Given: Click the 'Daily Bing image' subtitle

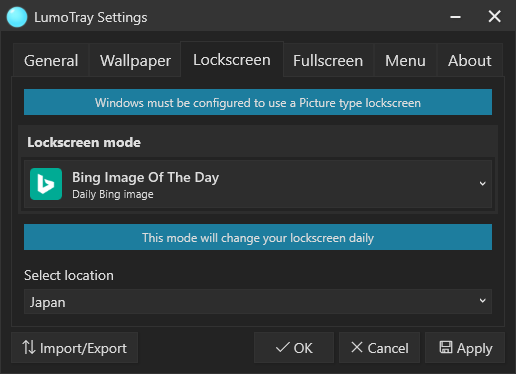Looking at the screenshot, I should coord(113,194).
